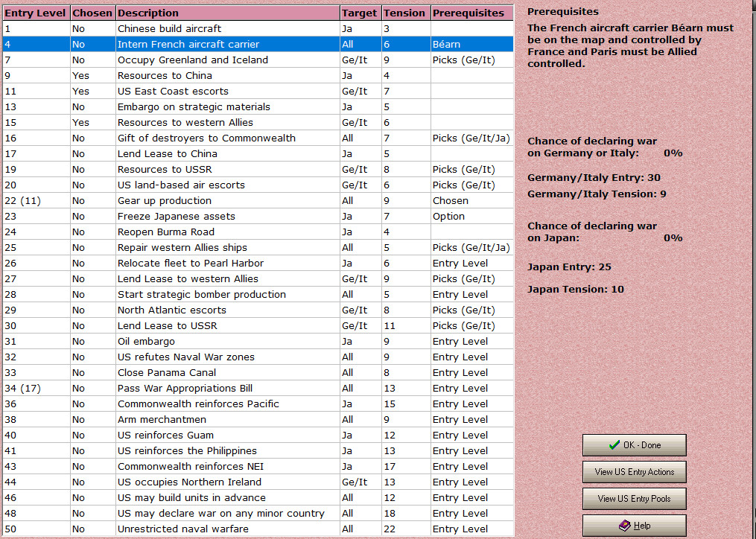This screenshot has width=756, height=539.
Task: Select "Embargo on strategic materials" row
Action: pyautogui.click(x=258, y=106)
